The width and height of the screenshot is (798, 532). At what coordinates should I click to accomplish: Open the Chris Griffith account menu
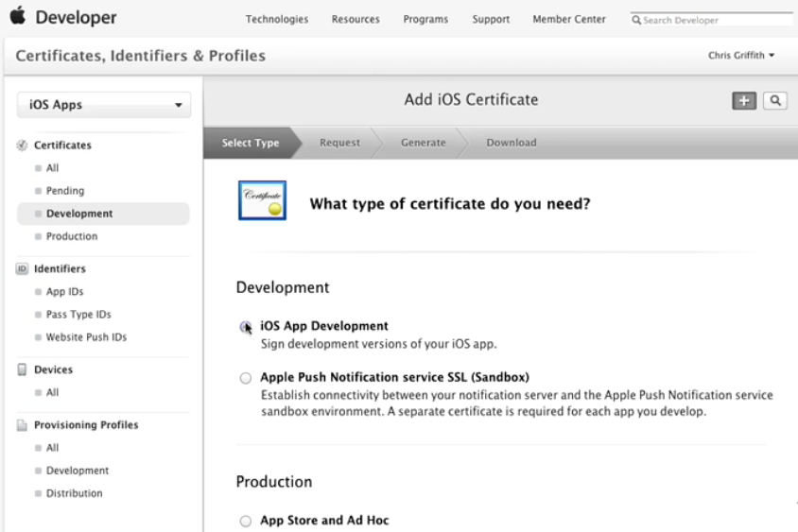pos(741,55)
